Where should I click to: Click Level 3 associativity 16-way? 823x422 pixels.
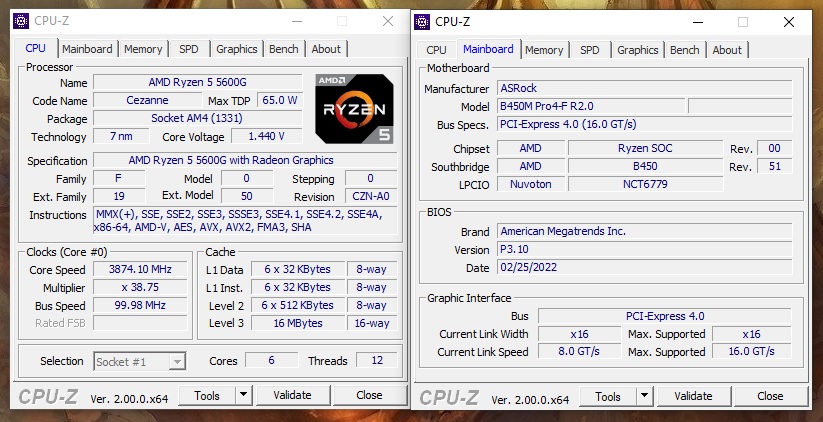point(372,323)
